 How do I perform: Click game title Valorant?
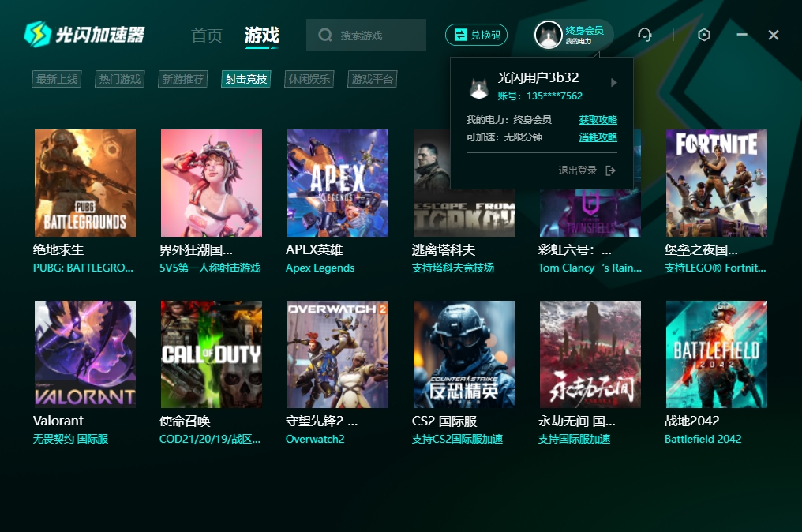(58, 421)
